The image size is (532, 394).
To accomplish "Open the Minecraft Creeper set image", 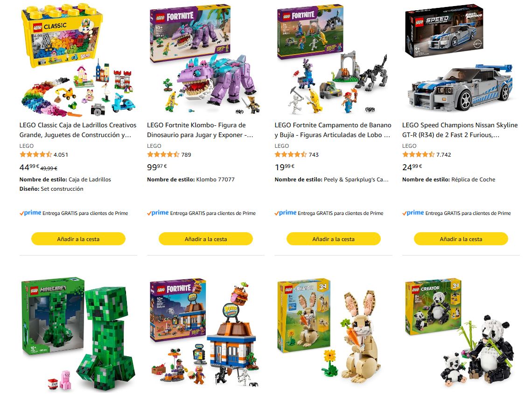I will click(x=78, y=334).
